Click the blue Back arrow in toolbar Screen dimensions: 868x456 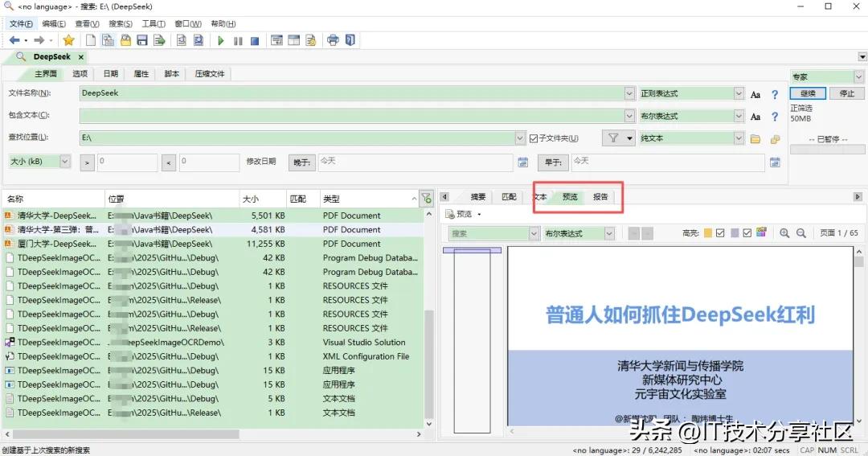[x=14, y=40]
